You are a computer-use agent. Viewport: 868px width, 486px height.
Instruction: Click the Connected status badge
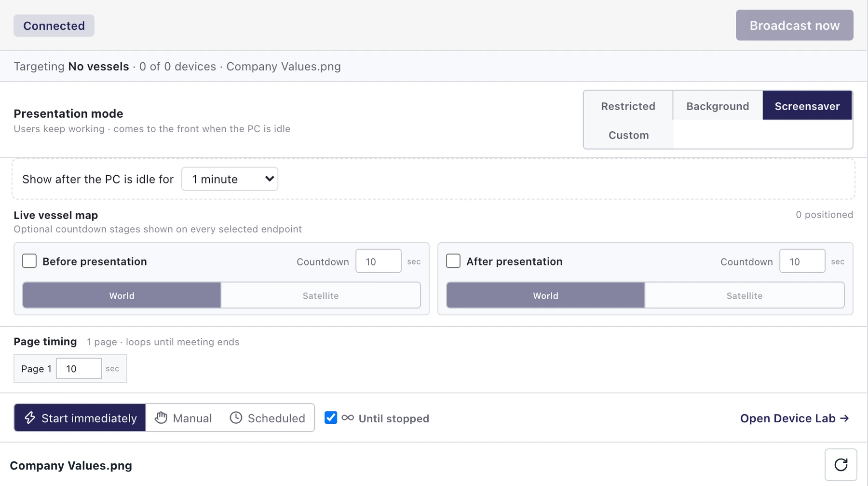pyautogui.click(x=54, y=26)
